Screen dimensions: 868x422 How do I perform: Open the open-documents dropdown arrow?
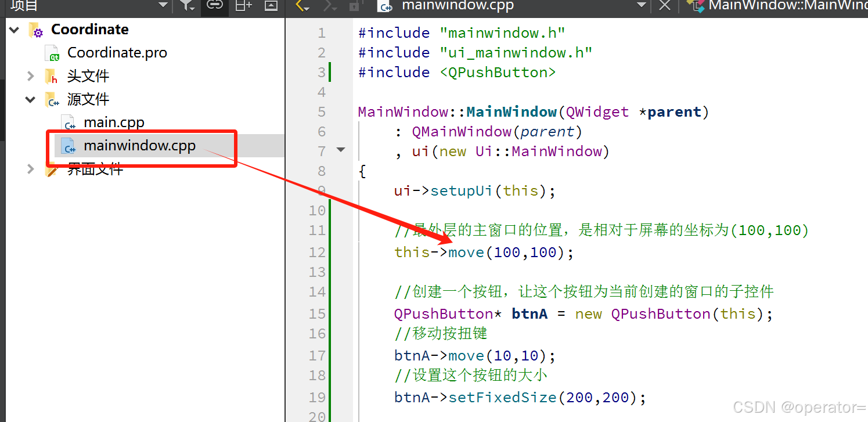[642, 5]
